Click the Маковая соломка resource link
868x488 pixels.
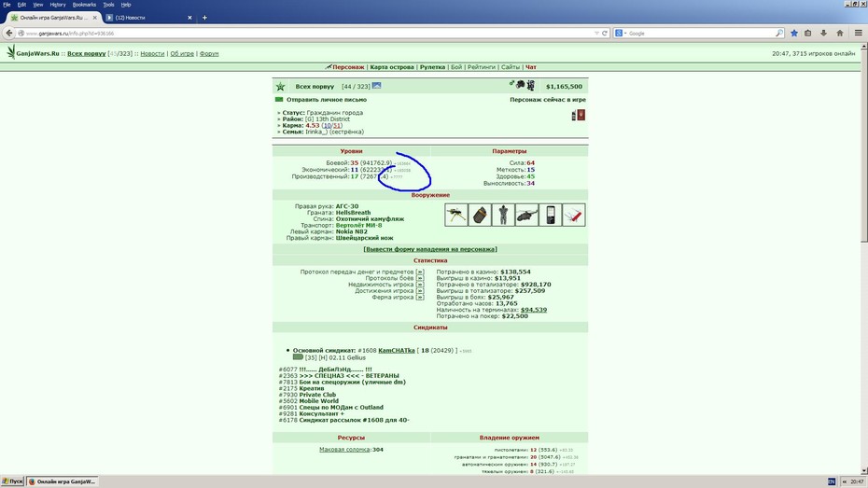344,449
